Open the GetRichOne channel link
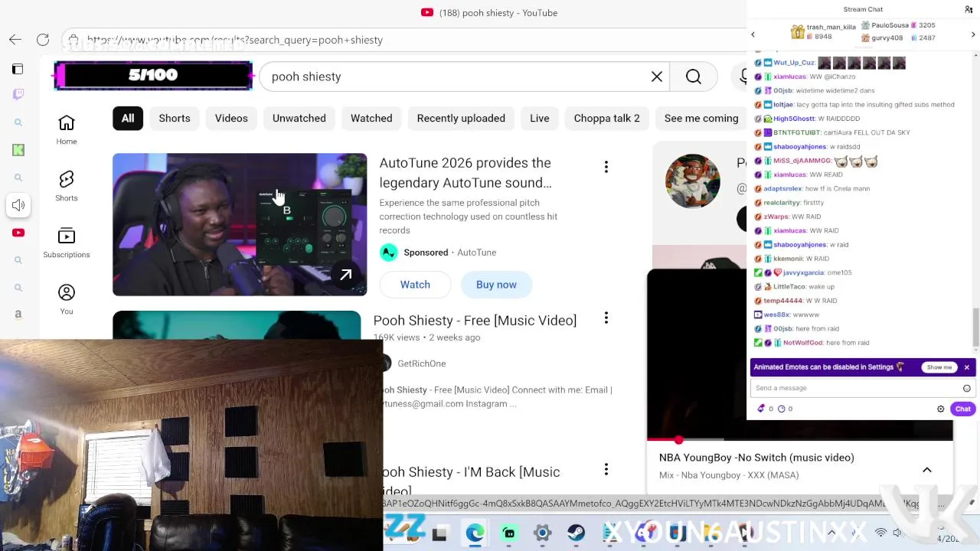The height and width of the screenshot is (551, 980). (x=422, y=364)
